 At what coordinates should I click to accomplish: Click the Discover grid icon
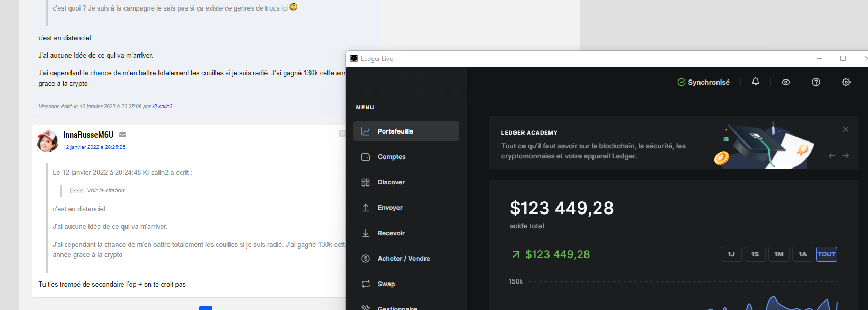click(x=366, y=182)
